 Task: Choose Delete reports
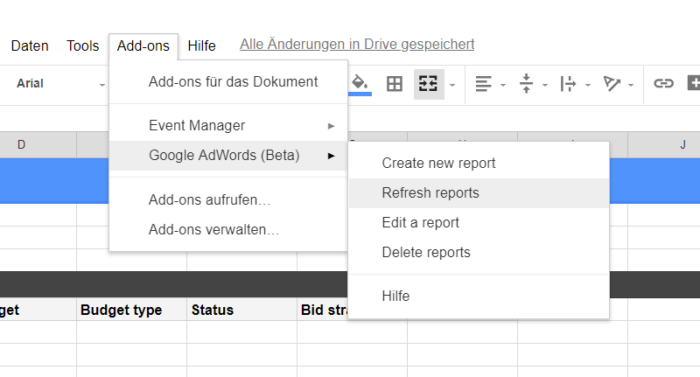click(479, 252)
